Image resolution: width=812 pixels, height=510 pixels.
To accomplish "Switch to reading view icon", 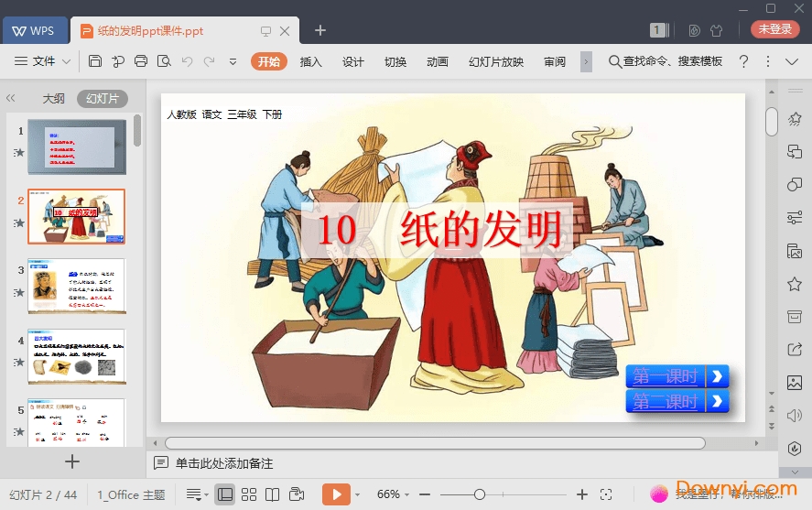I will [273, 494].
